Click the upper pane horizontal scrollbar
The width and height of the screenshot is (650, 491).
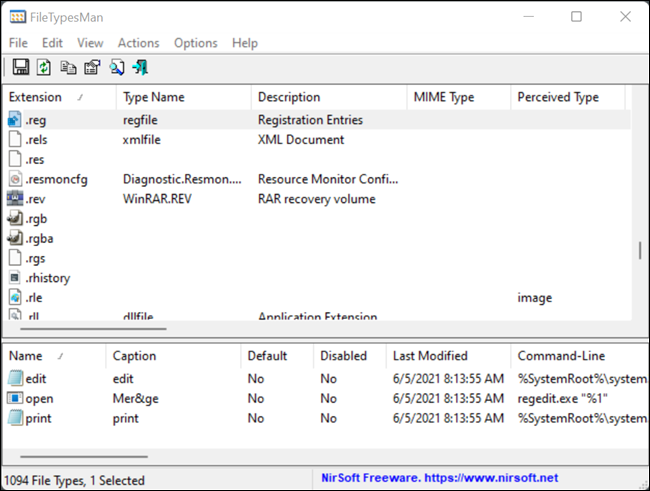coord(86,328)
